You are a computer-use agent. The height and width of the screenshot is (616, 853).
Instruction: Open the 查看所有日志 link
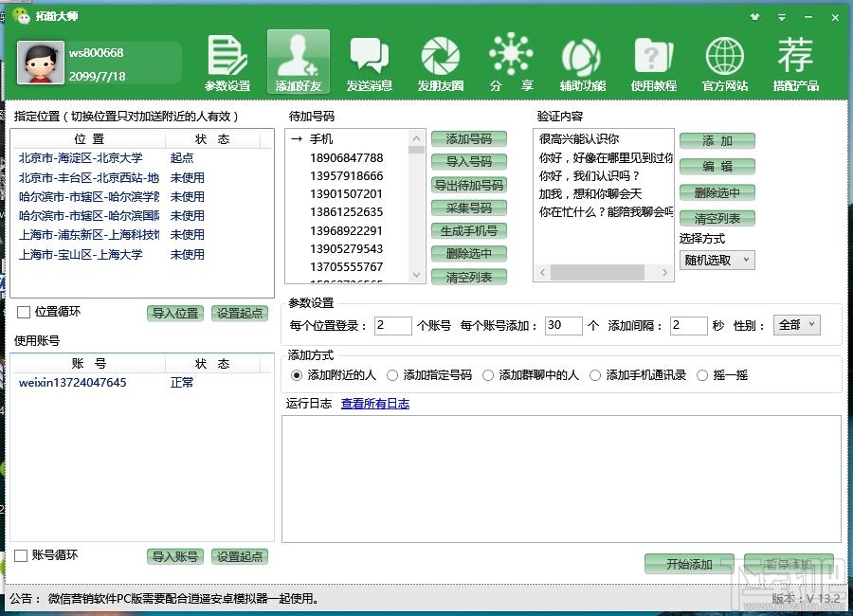point(375,404)
